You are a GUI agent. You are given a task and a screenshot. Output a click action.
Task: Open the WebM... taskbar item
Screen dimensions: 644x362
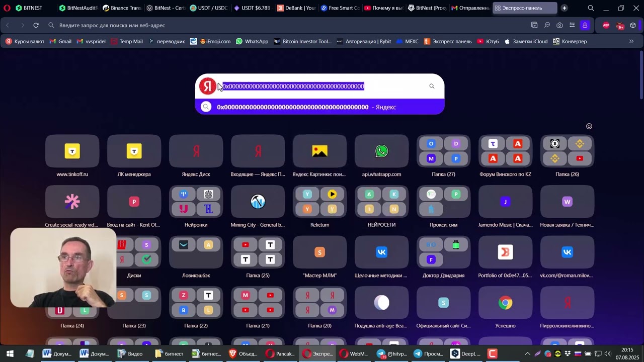354,353
